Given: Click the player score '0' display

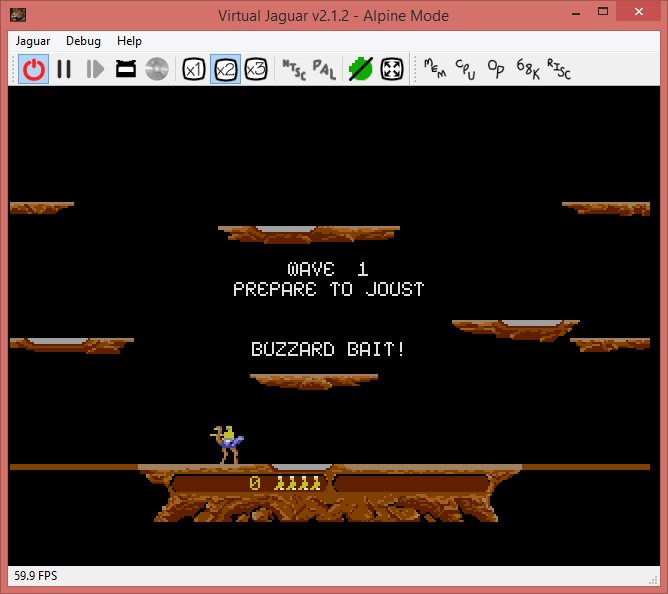Looking at the screenshot, I should point(255,483).
